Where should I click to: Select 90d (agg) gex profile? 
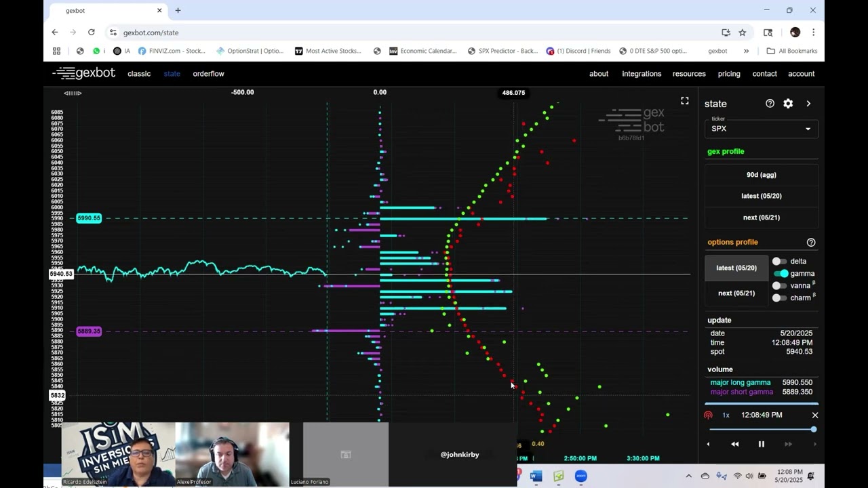pos(762,175)
